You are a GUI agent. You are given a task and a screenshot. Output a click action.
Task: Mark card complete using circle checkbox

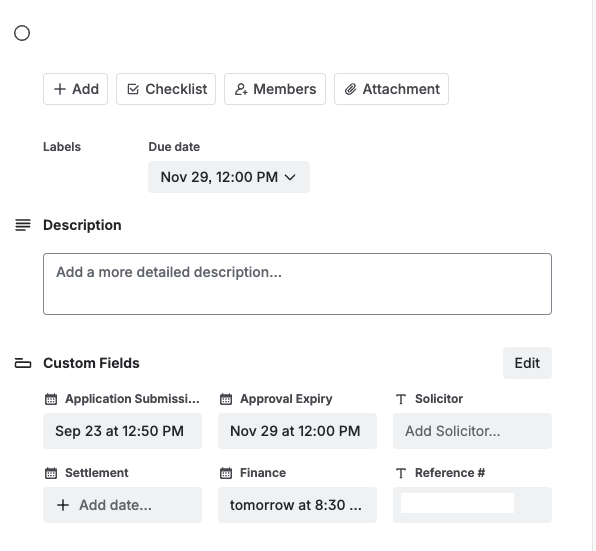coord(22,33)
